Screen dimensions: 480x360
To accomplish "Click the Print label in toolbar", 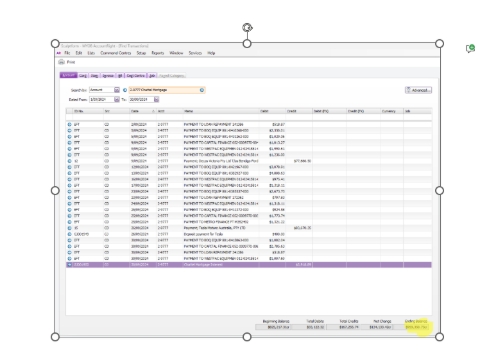I will [71, 62].
